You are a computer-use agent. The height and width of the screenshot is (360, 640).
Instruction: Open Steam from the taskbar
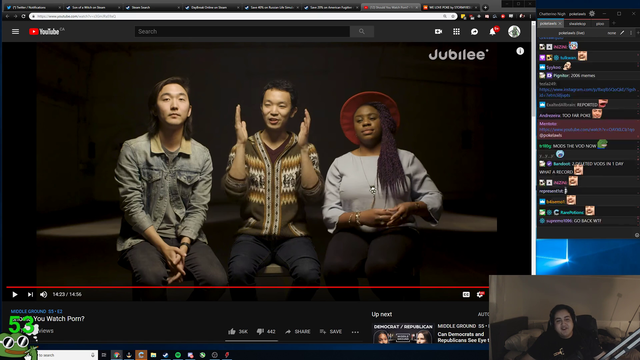coord(166,355)
